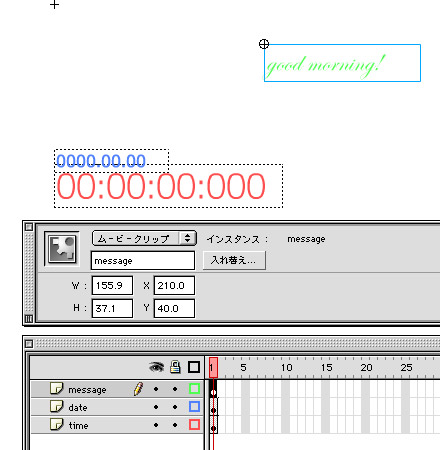Click the date layer page icon
The height and width of the screenshot is (450, 440).
[x=56, y=406]
